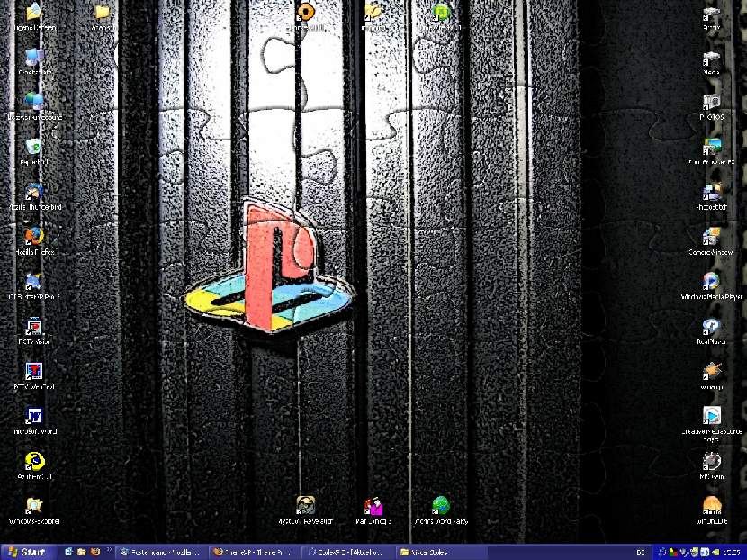Expand Quick Launch overflow chevron

click(x=109, y=550)
